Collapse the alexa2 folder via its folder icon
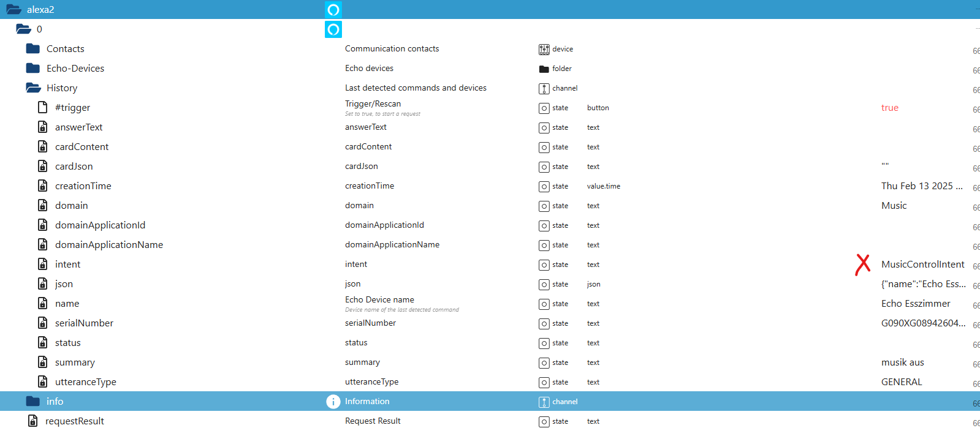The height and width of the screenshot is (428, 980). click(13, 9)
